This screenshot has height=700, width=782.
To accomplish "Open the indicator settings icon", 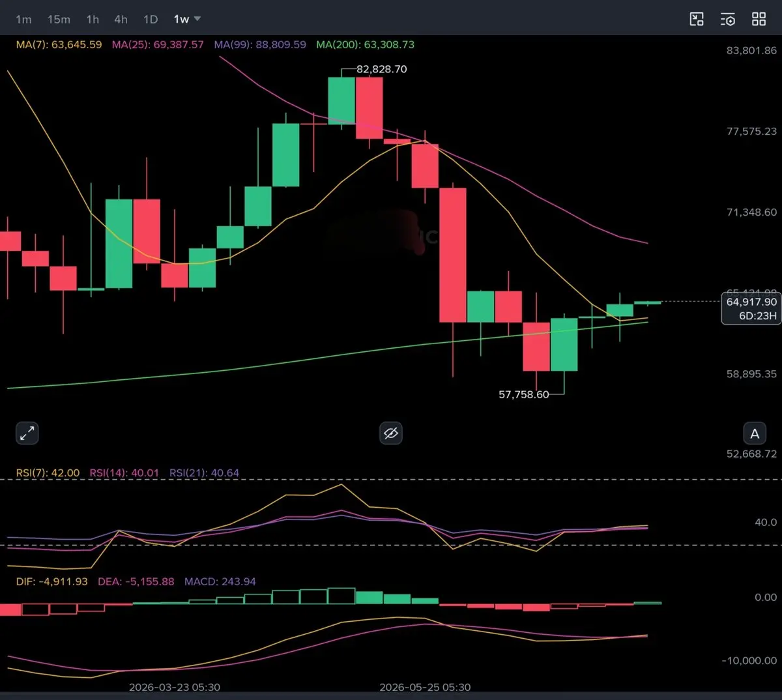I will pyautogui.click(x=727, y=20).
